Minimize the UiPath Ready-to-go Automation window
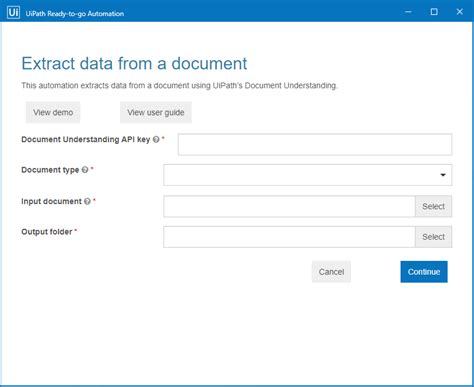 point(408,12)
